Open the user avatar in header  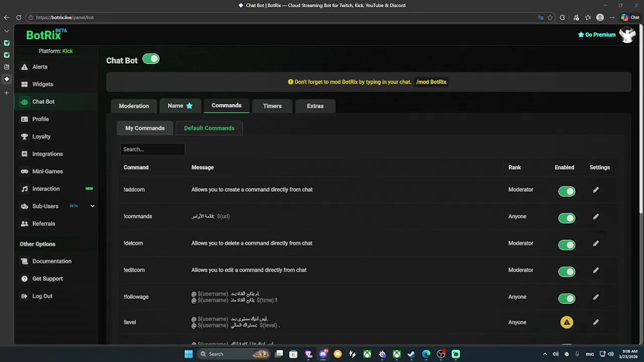[x=627, y=35]
